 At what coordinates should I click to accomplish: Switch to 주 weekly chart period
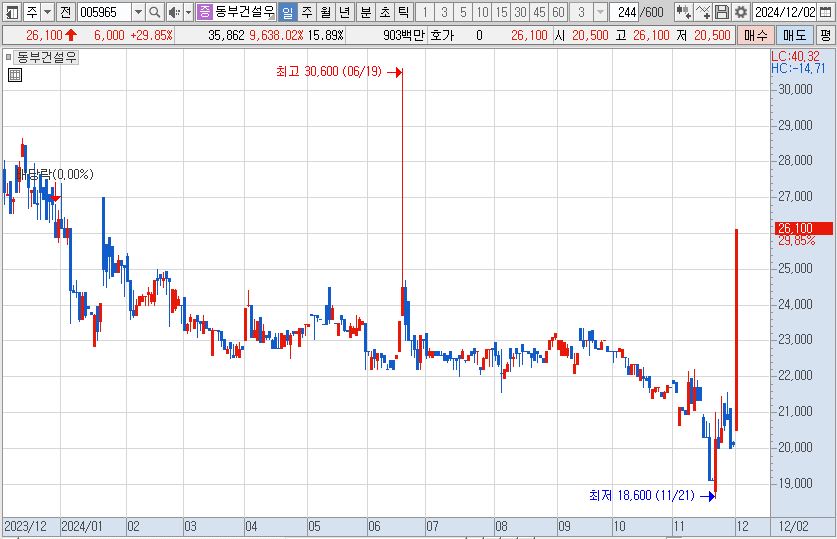coord(307,12)
